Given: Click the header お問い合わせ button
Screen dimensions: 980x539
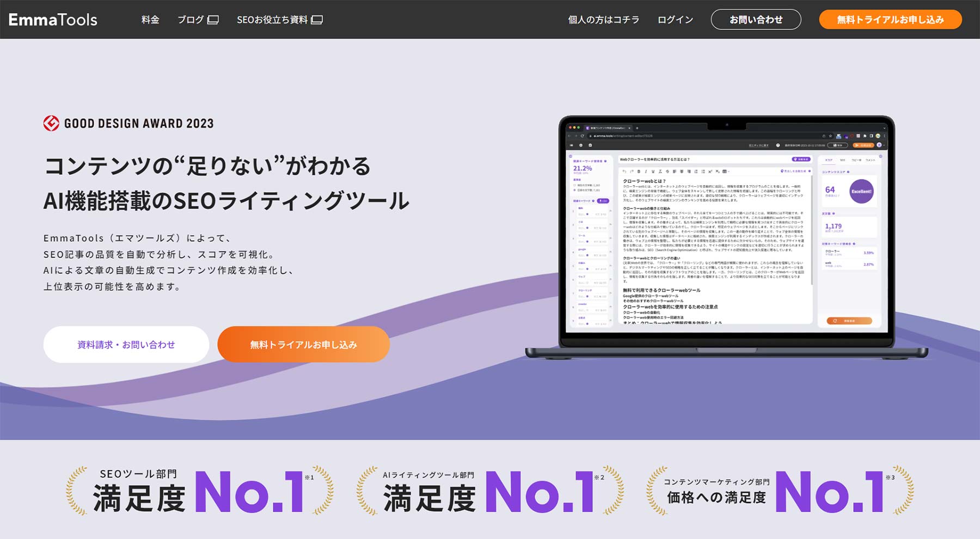Looking at the screenshot, I should (x=756, y=20).
